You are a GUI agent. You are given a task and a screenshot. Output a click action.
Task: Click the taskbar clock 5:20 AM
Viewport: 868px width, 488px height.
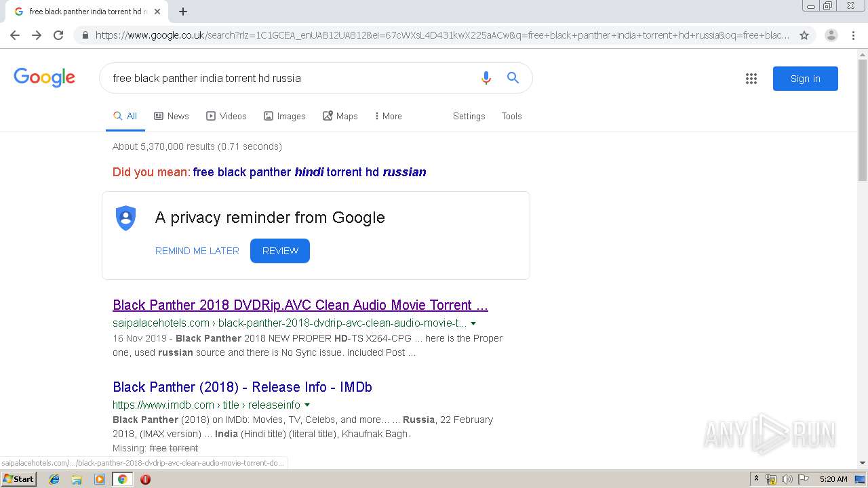[833, 479]
